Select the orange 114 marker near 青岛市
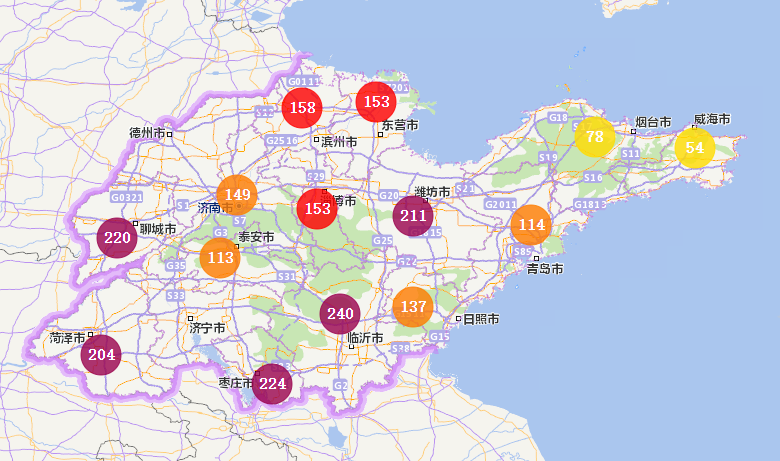 click(x=531, y=225)
